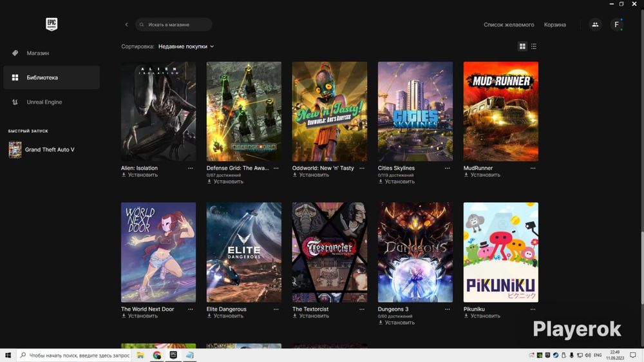Viewport: 644px width, 362px height.
Task: Switch to grid view
Action: 522,46
